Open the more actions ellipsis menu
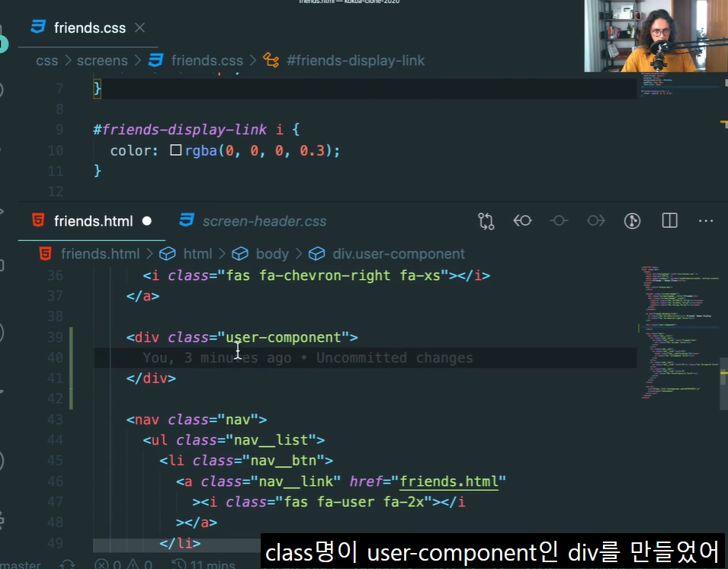This screenshot has width=728, height=569. [706, 221]
